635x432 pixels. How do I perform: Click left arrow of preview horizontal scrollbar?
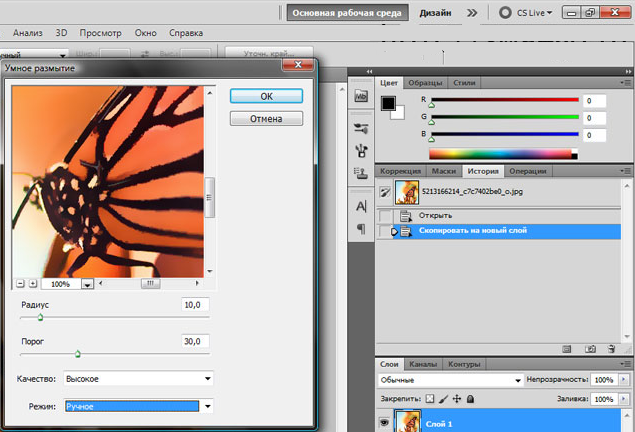[100, 283]
